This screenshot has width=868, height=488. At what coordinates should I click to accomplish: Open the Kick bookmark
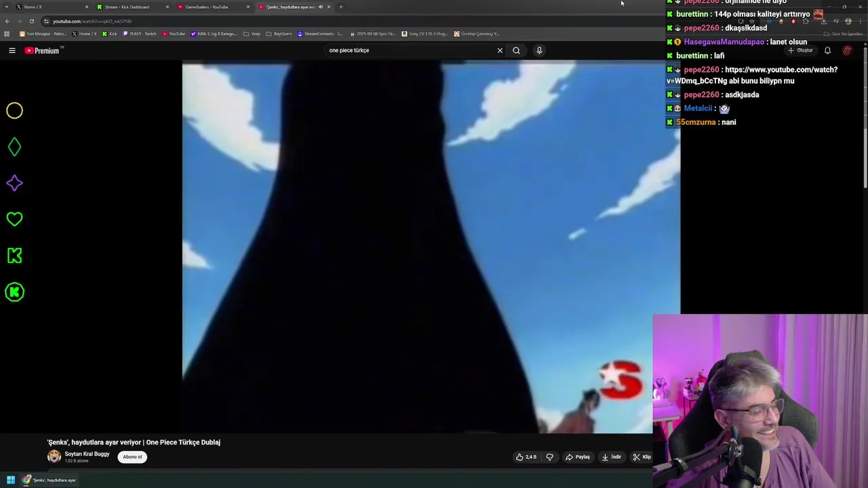point(110,34)
